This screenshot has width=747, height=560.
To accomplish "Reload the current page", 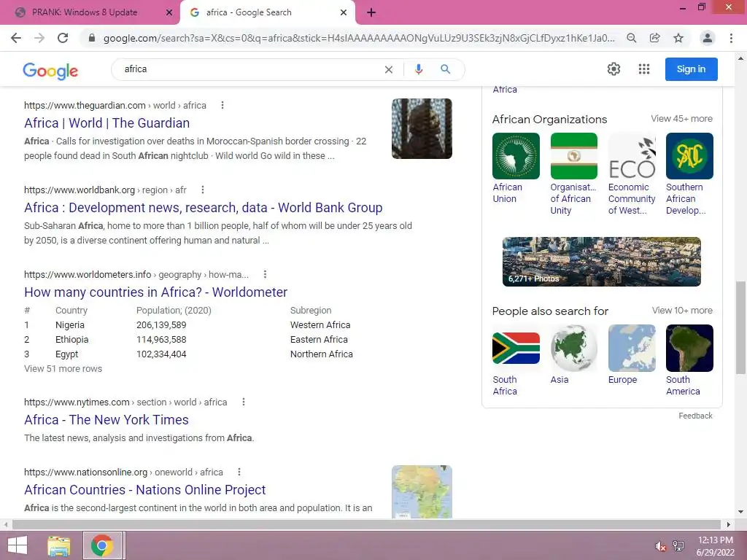I will 63,38.
